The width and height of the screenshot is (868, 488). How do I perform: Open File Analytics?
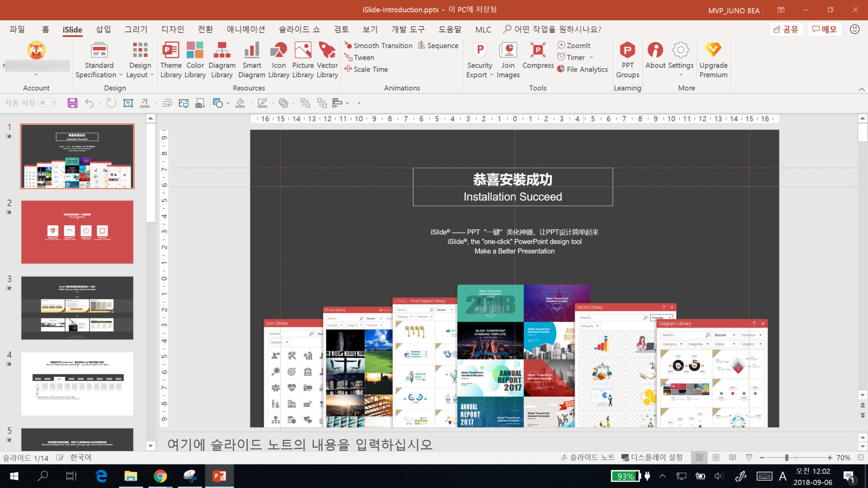[x=582, y=69]
